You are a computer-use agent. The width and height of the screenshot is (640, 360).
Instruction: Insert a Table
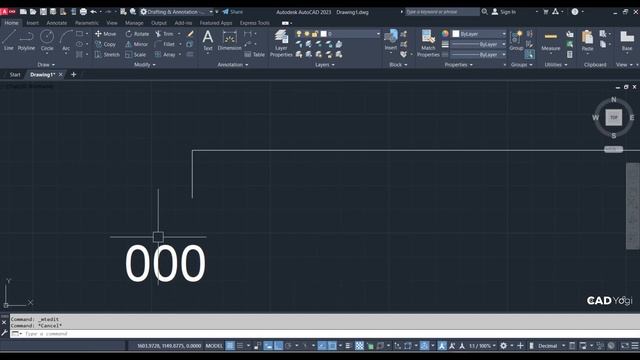pos(254,54)
